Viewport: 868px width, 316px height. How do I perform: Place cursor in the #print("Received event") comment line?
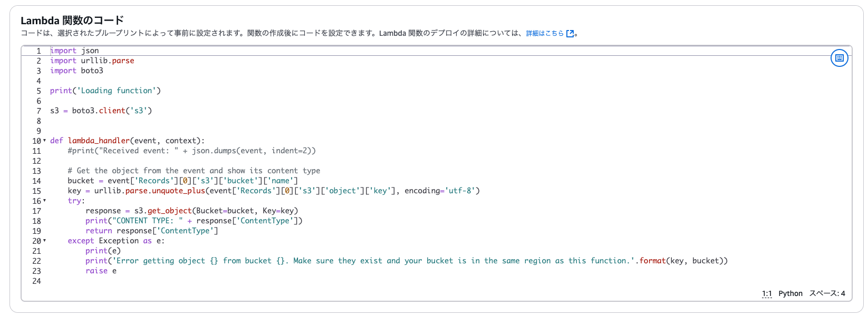tap(192, 151)
